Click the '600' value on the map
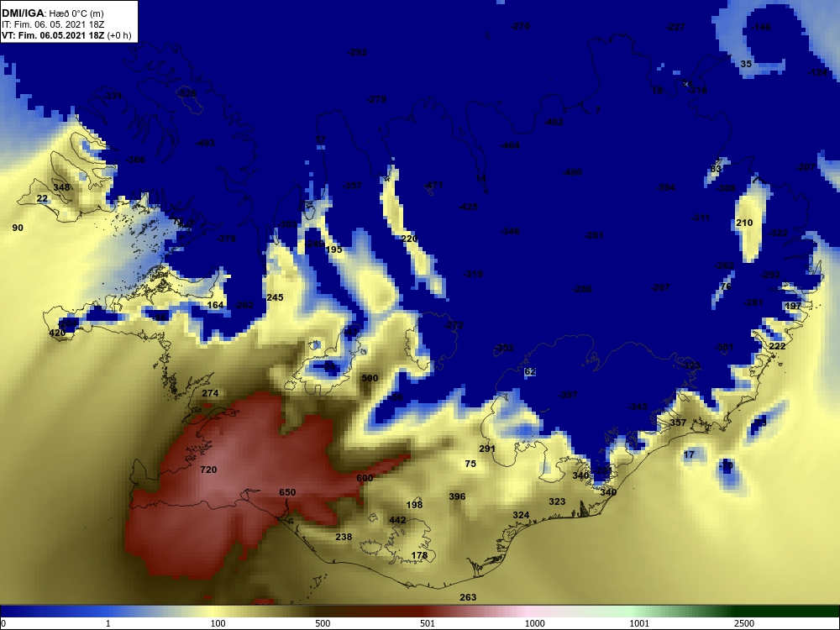Screen dimensions: 840x630 coord(365,479)
